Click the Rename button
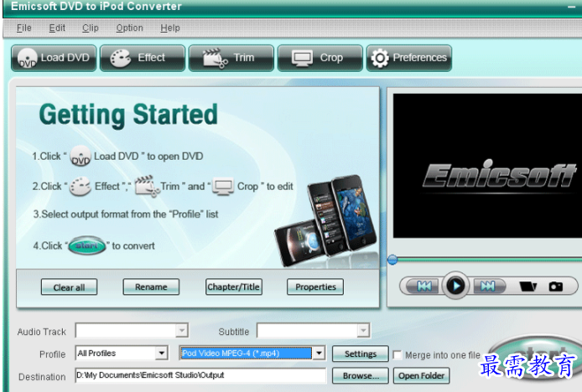Viewport: 582px width, 392px height. coord(151,287)
